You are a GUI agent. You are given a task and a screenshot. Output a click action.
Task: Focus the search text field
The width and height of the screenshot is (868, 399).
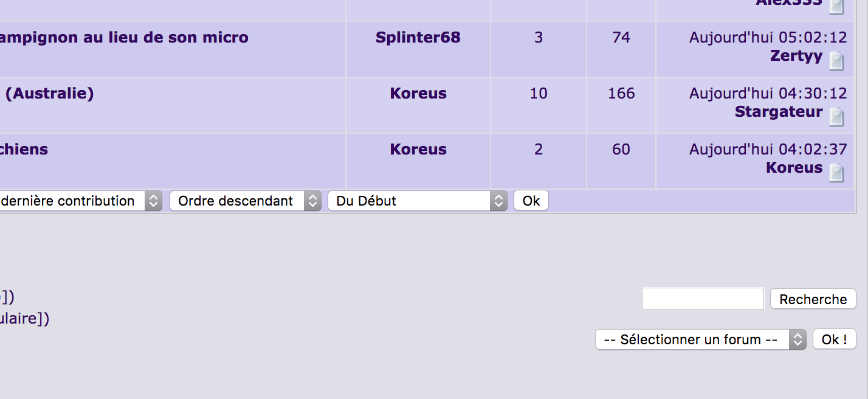pyautogui.click(x=703, y=299)
